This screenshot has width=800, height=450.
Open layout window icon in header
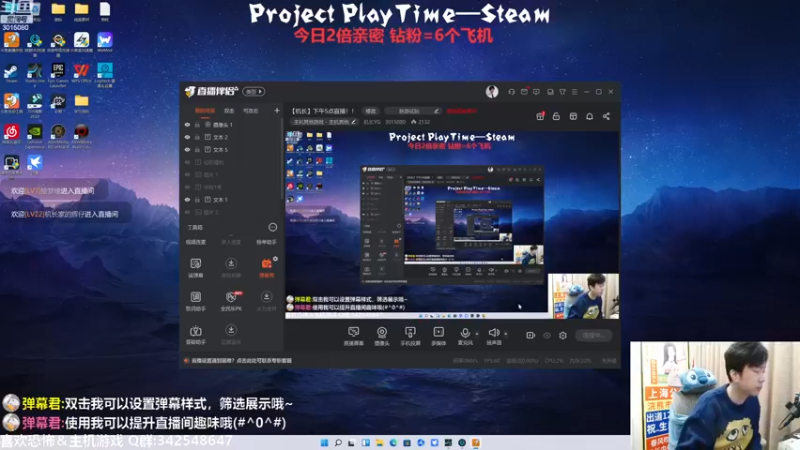(x=573, y=116)
